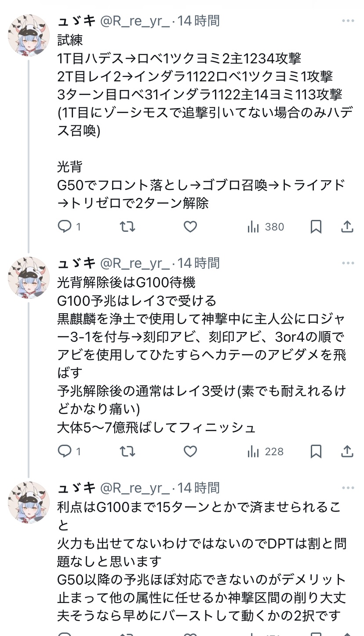Reply to the tweet about 光背解除後

[65, 451]
